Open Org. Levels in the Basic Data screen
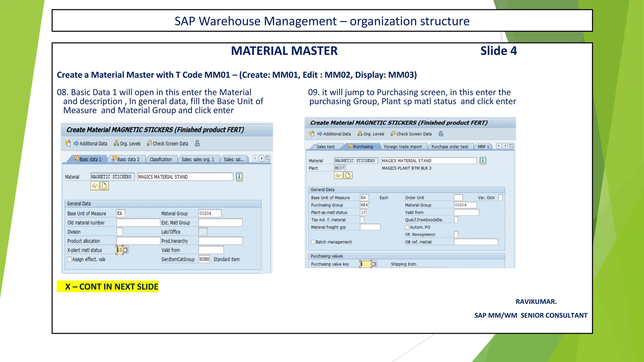The height and width of the screenshot is (362, 644). click(x=127, y=144)
